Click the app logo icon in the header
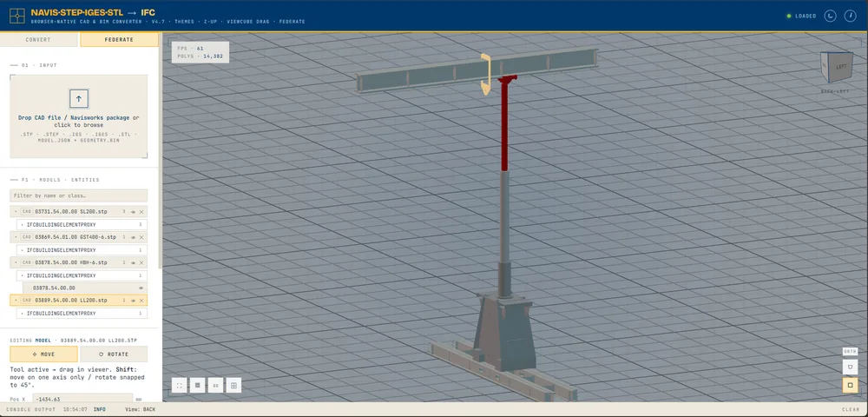This screenshot has height=417, width=868. [17, 16]
